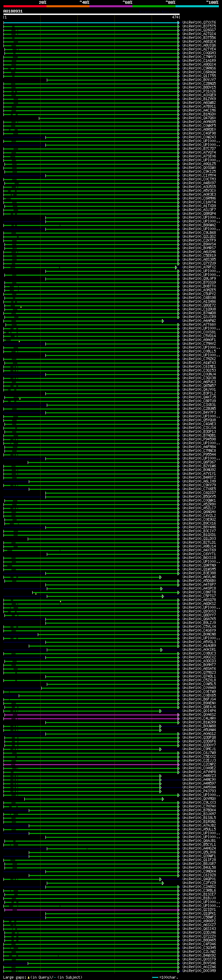222x980 pixels.
Task: Click hit name UniRef100_B9CX16
Action: (x=199, y=524)
